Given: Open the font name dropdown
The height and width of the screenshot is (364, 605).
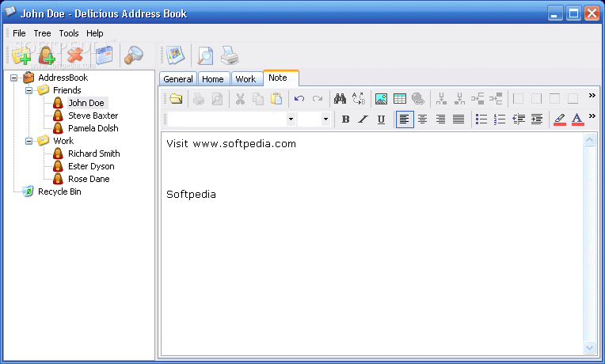Looking at the screenshot, I should 291,119.
